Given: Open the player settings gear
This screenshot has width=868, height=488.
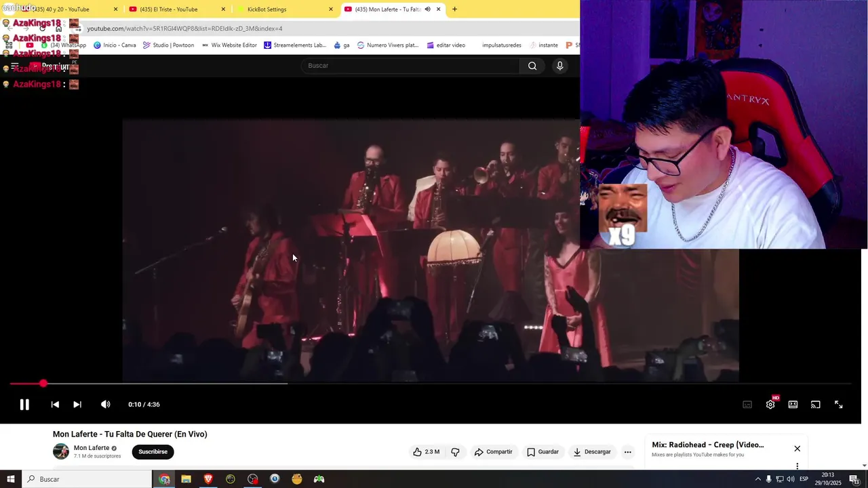Looking at the screenshot, I should coord(770,405).
